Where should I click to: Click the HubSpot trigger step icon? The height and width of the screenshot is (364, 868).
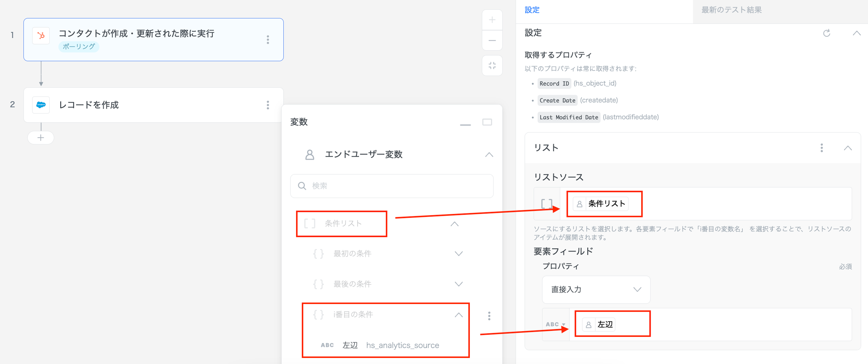point(41,36)
